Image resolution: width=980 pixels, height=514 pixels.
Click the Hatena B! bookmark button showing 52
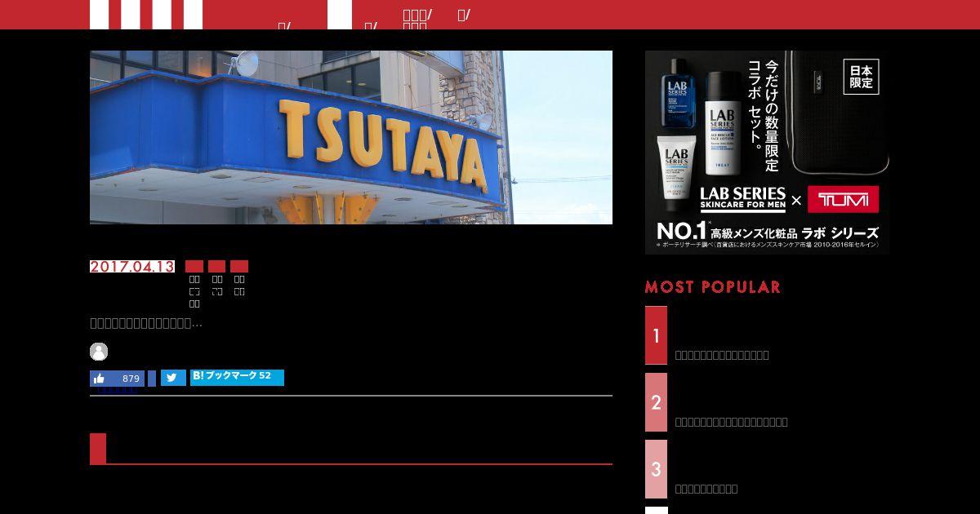tap(237, 377)
